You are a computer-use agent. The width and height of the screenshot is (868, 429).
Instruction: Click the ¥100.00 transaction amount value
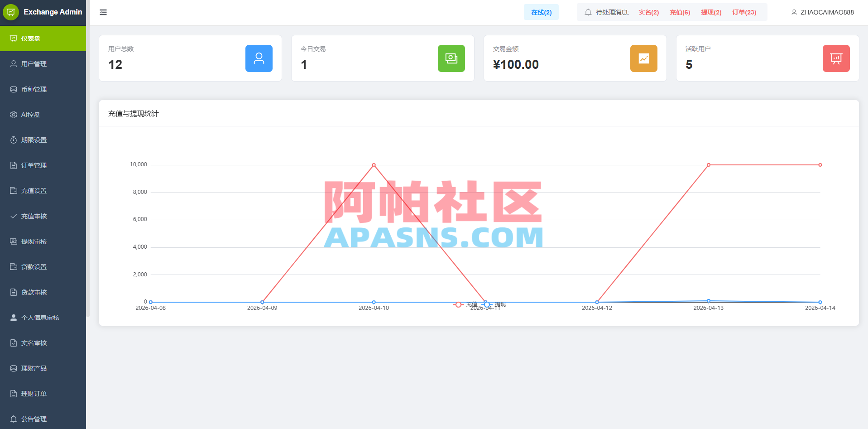pyautogui.click(x=516, y=65)
